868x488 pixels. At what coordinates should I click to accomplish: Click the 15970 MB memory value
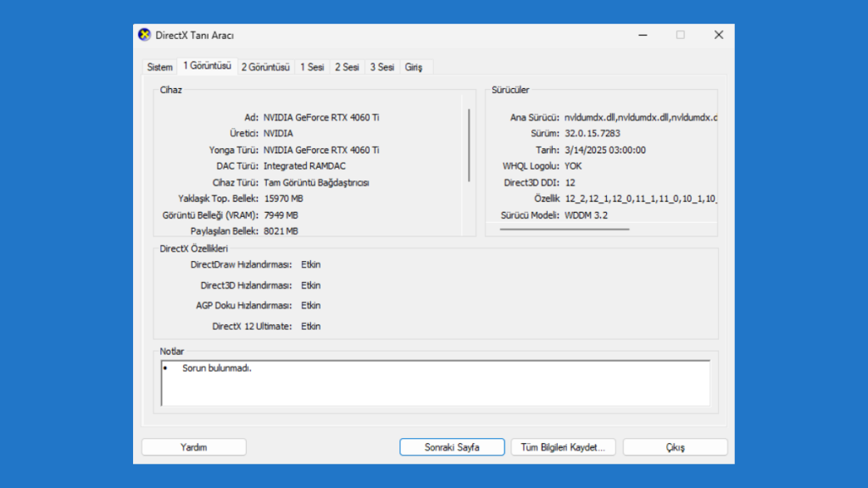(283, 198)
